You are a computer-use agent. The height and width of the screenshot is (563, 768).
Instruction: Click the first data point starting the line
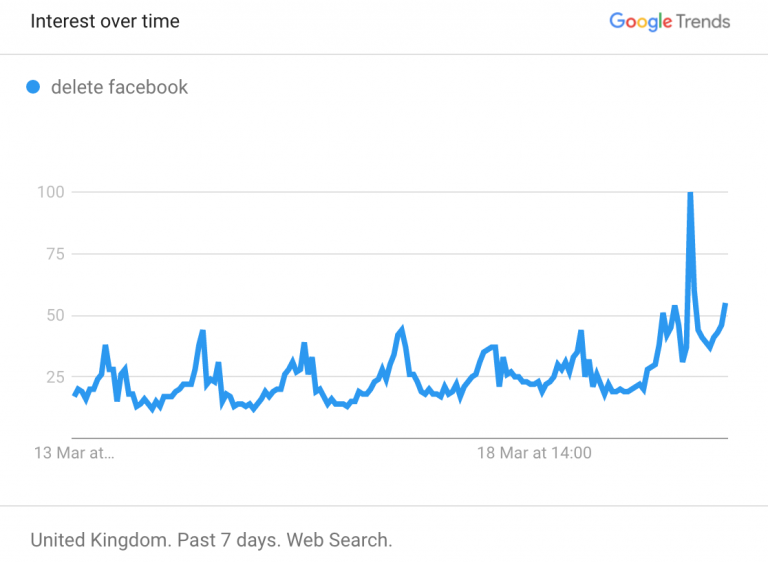[74, 394]
